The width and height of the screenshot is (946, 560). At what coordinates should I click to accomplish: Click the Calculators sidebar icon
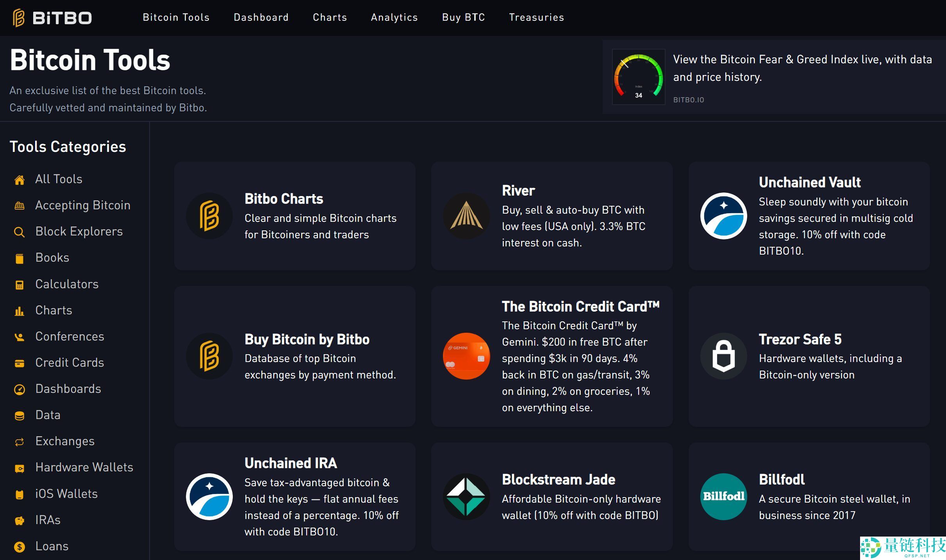point(19,285)
